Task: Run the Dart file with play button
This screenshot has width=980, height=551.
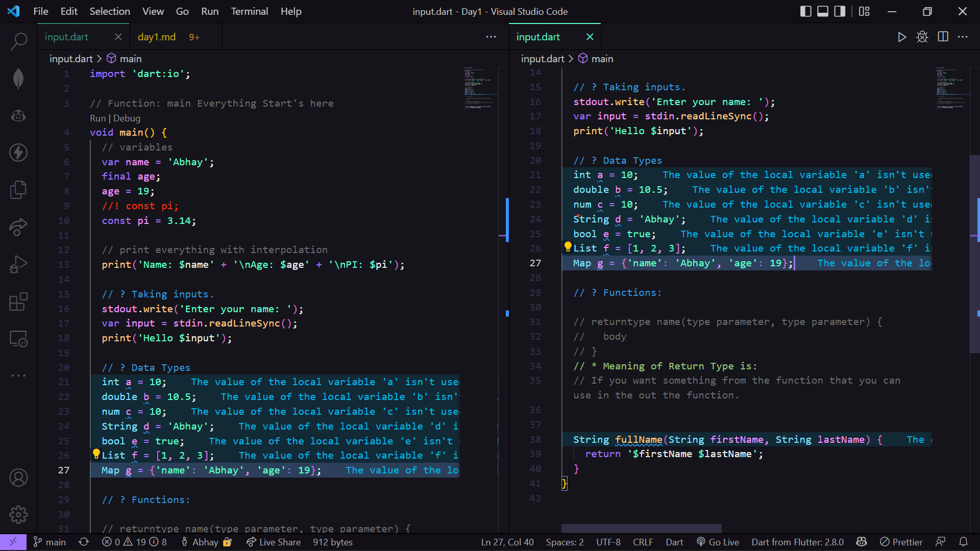Action: (x=902, y=37)
